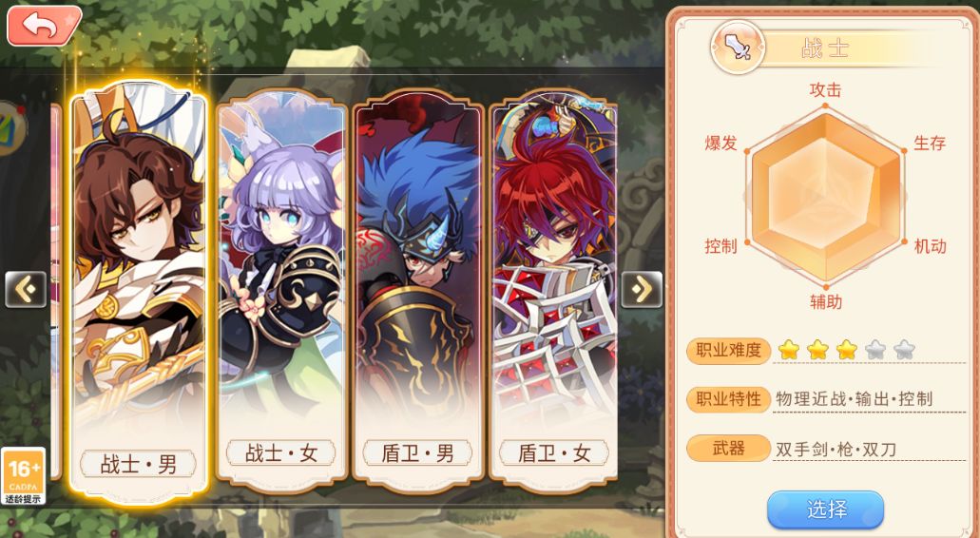Select the 战士·女 character card
Viewport: 980px width, 538px height.
pos(281,289)
